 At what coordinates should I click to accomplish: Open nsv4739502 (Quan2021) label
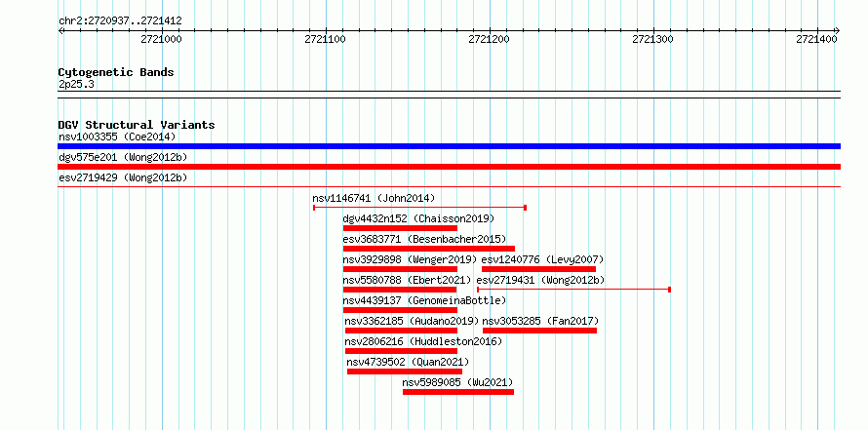[408, 362]
